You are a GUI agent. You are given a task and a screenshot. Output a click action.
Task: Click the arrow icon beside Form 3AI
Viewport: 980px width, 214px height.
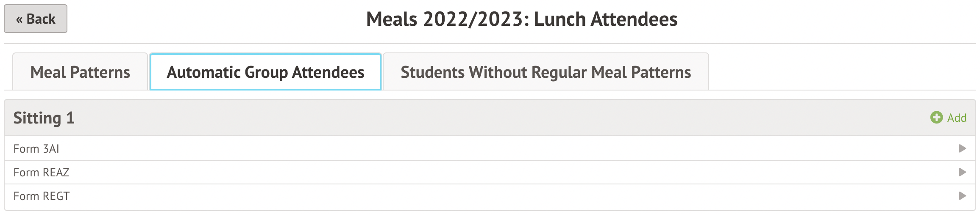tap(962, 148)
